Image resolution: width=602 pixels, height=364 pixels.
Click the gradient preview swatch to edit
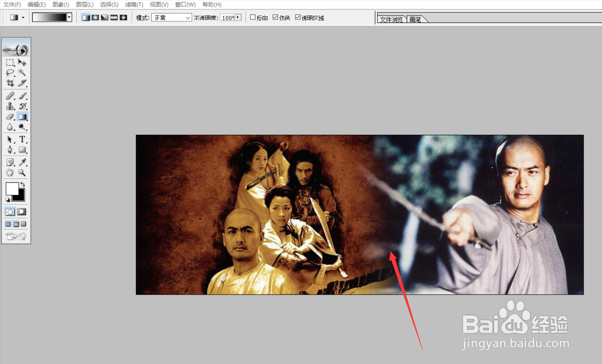point(49,17)
